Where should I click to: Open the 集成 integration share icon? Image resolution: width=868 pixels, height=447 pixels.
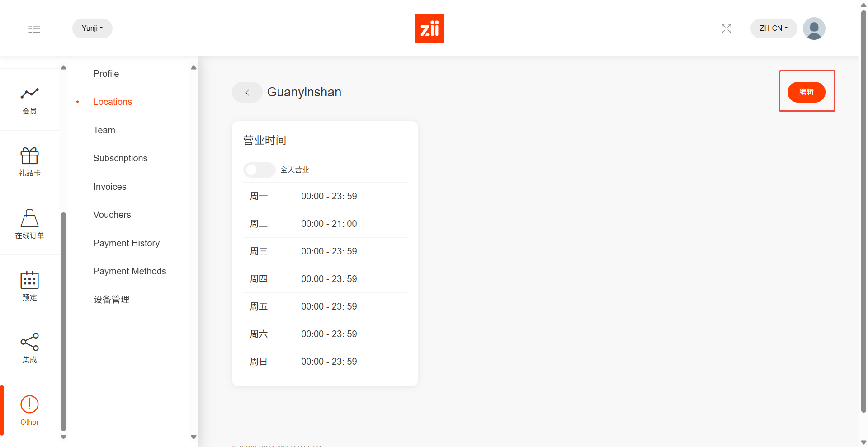tap(29, 342)
